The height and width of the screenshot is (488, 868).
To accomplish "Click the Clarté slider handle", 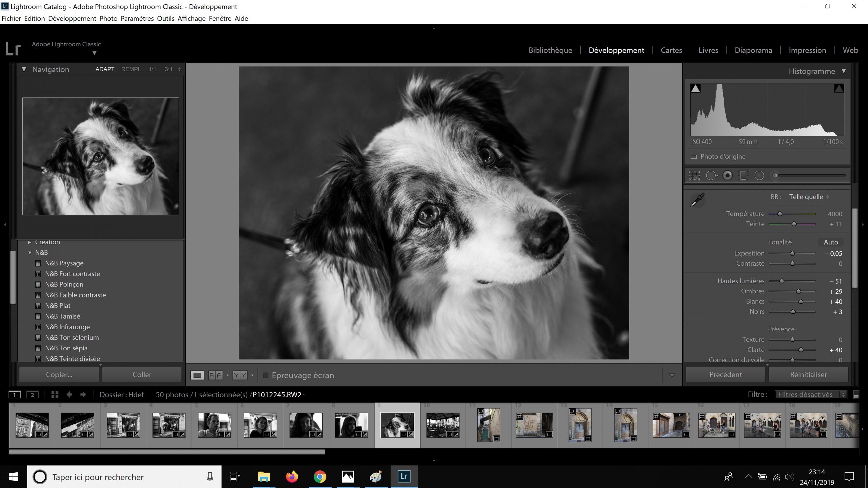I will 801,350.
